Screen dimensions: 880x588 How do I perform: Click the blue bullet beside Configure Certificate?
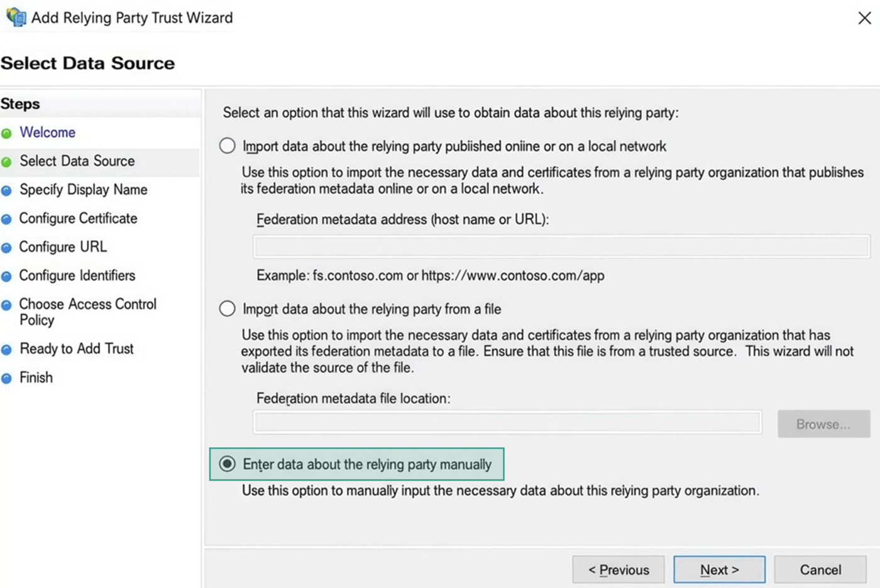tap(6, 219)
